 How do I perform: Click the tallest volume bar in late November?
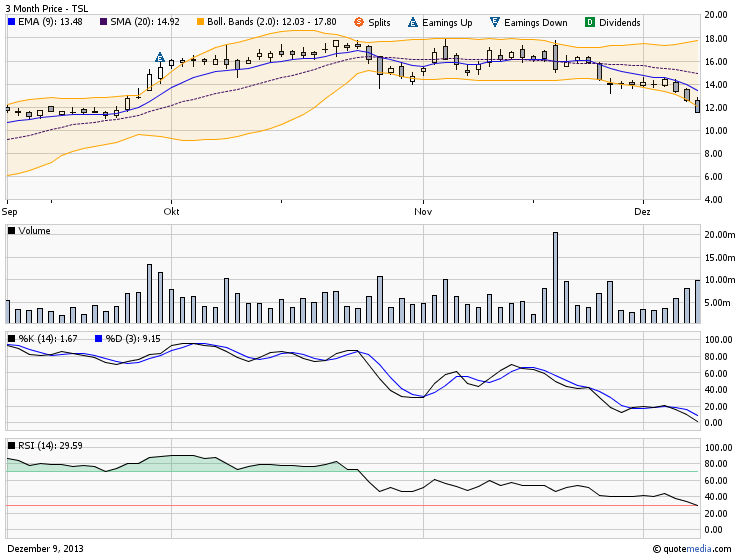[555, 277]
